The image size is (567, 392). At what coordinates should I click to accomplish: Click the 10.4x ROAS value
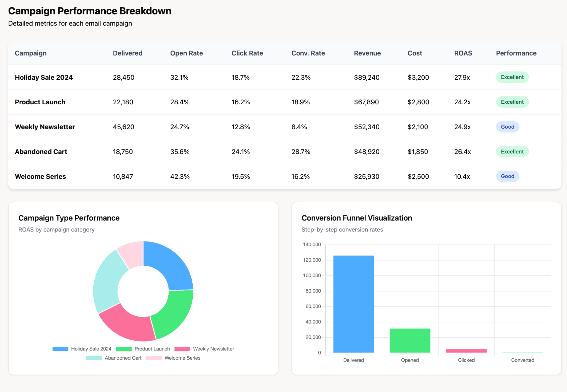click(x=462, y=177)
